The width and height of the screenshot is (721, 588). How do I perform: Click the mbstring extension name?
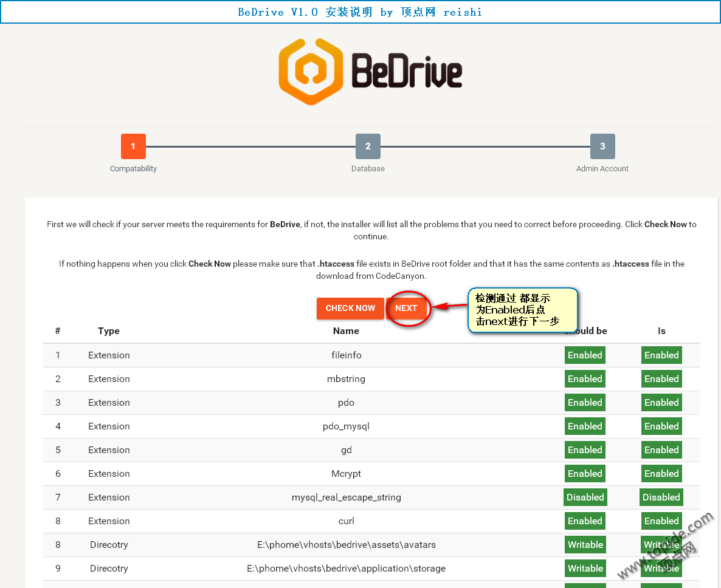click(x=347, y=379)
